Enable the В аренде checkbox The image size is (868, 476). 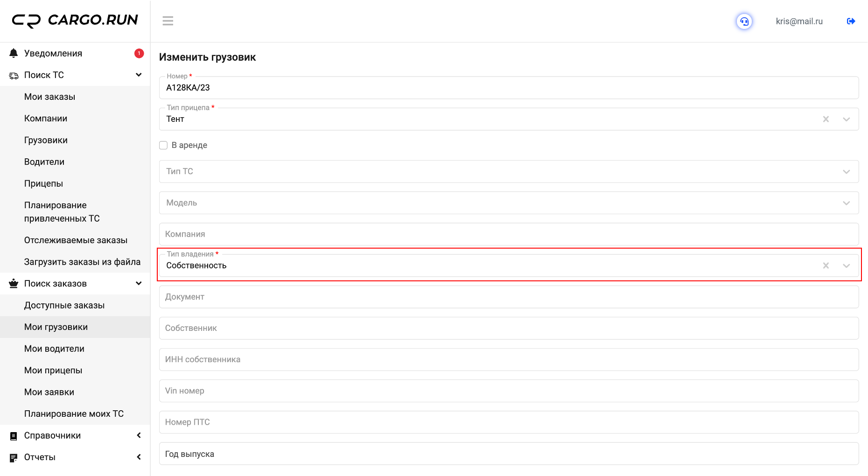(163, 145)
